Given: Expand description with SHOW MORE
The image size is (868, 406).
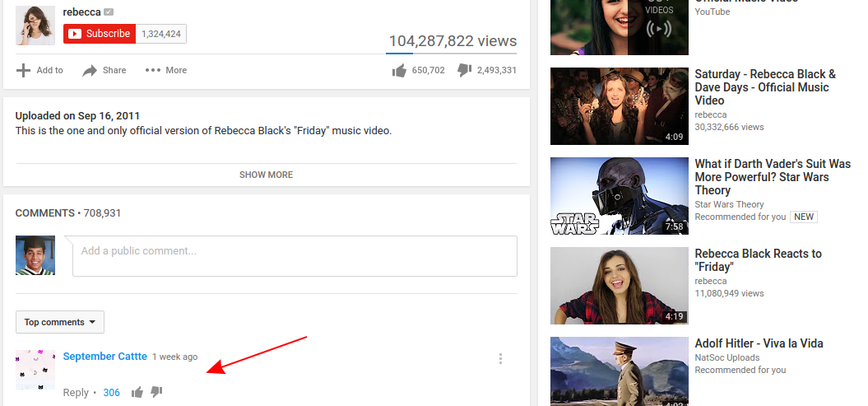Looking at the screenshot, I should click(267, 175).
